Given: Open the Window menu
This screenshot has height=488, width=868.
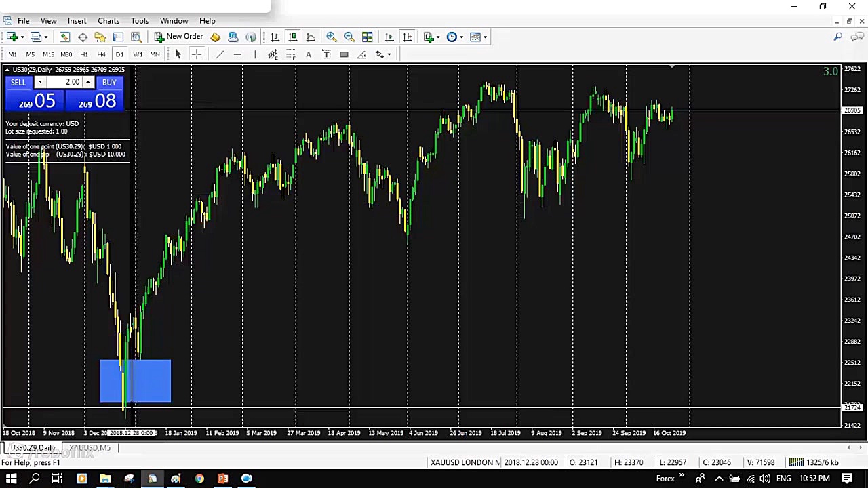Looking at the screenshot, I should [x=174, y=21].
